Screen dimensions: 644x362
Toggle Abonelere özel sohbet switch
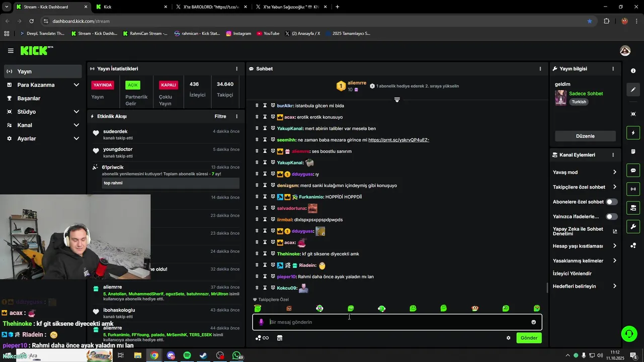click(611, 202)
